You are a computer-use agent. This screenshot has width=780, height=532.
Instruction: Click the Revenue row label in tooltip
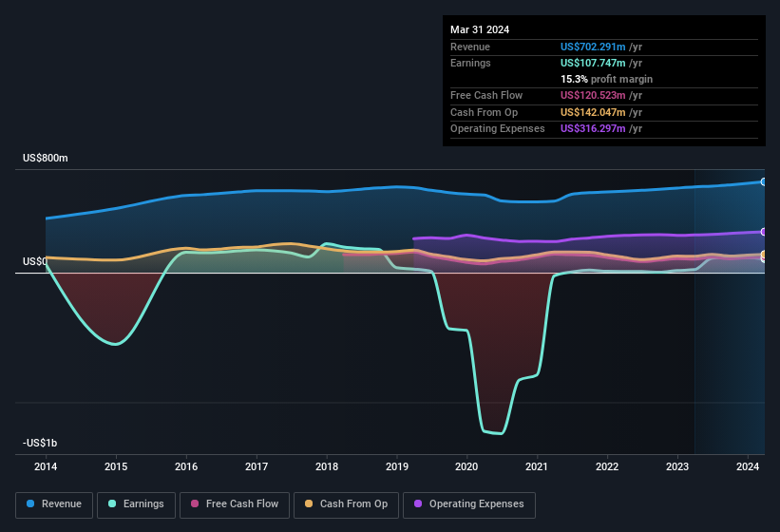click(470, 47)
